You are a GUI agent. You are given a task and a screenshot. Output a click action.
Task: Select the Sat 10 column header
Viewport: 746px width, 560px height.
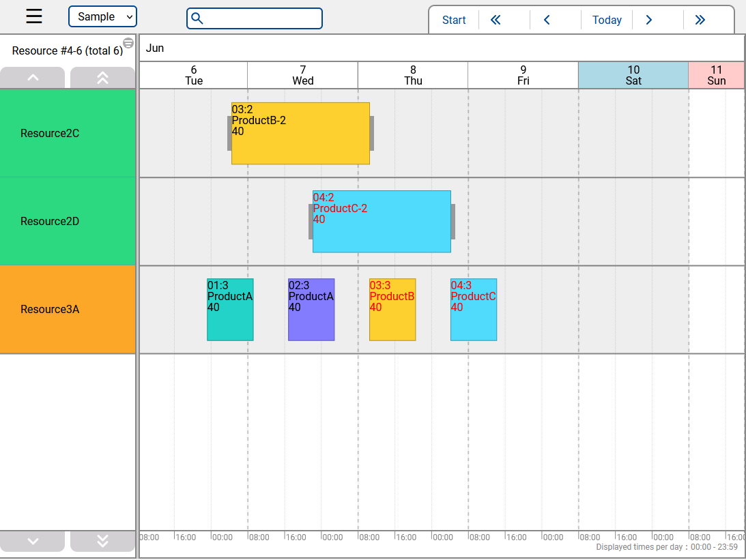(x=633, y=75)
